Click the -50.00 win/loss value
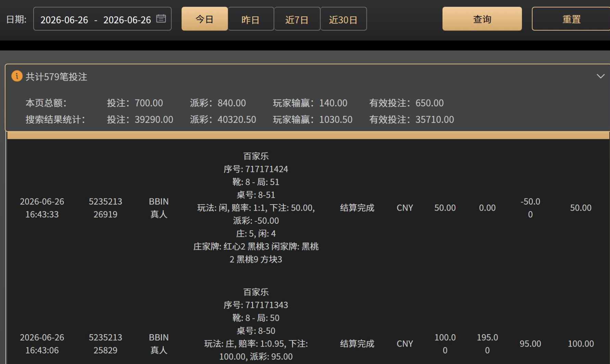This screenshot has width=610, height=364. (x=530, y=208)
